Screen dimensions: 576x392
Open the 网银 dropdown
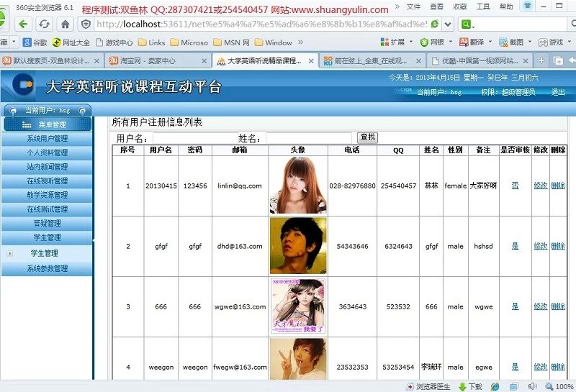pos(436,42)
